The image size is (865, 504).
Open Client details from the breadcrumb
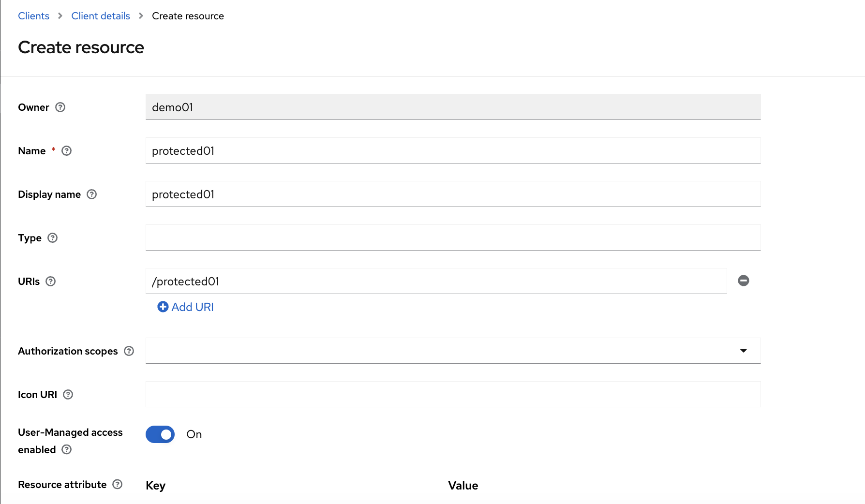pyautogui.click(x=100, y=15)
